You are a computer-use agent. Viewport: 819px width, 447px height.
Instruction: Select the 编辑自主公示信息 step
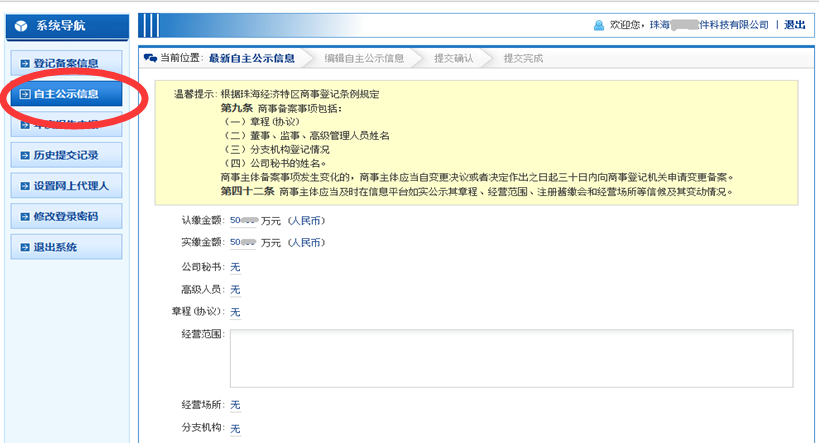(364, 58)
